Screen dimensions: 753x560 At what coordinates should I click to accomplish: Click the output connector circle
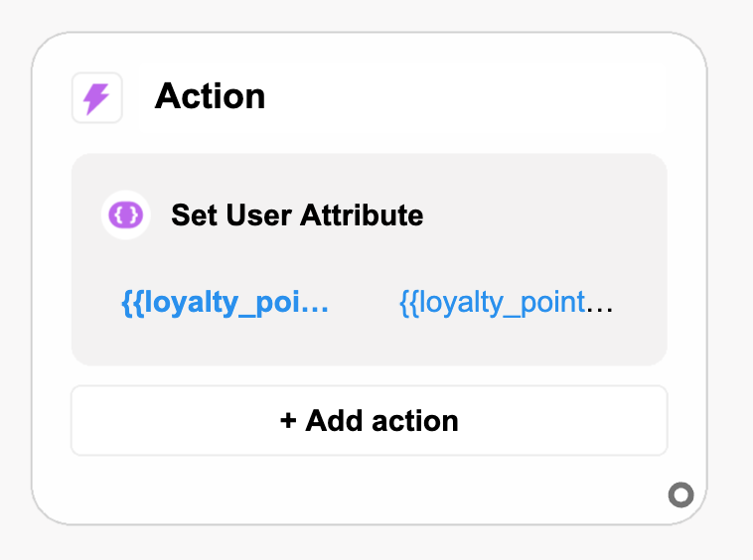(680, 494)
